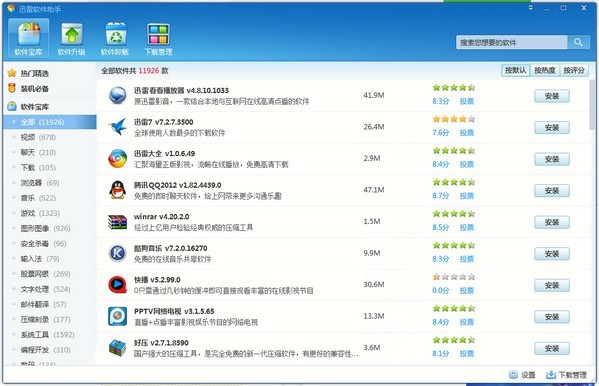Select the 游戏 (1323) category
599x386 pixels.
point(40,213)
